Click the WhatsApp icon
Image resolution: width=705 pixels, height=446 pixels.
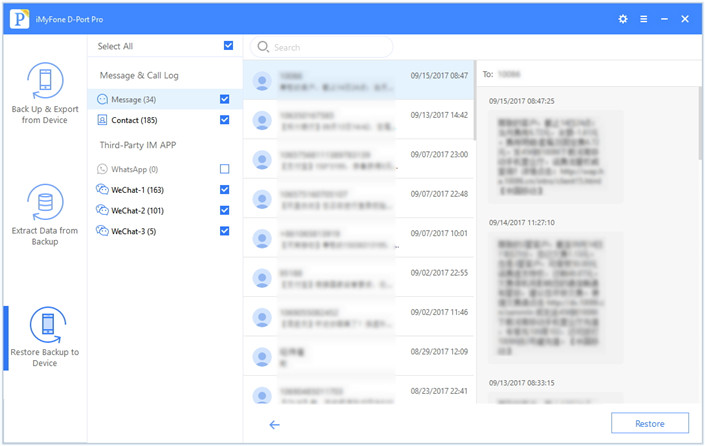pos(103,169)
